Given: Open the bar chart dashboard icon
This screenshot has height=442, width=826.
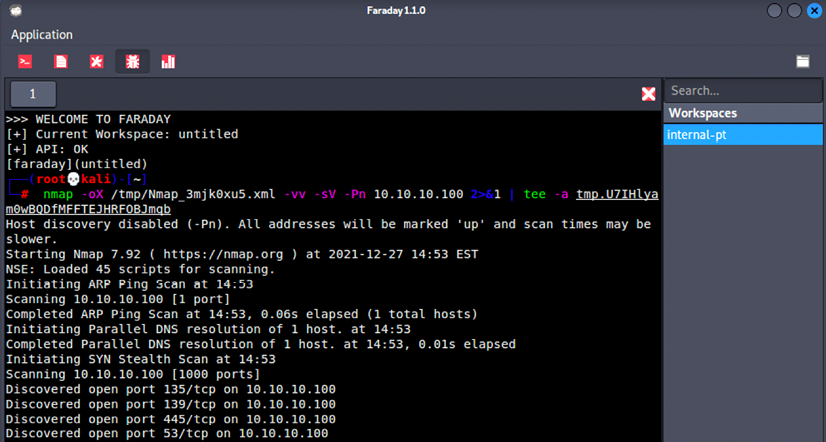Looking at the screenshot, I should [168, 62].
